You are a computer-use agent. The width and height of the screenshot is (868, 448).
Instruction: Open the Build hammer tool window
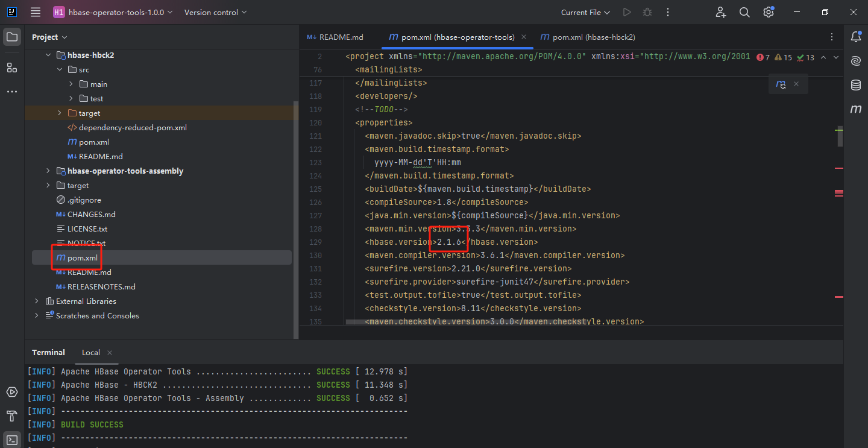coord(11,416)
